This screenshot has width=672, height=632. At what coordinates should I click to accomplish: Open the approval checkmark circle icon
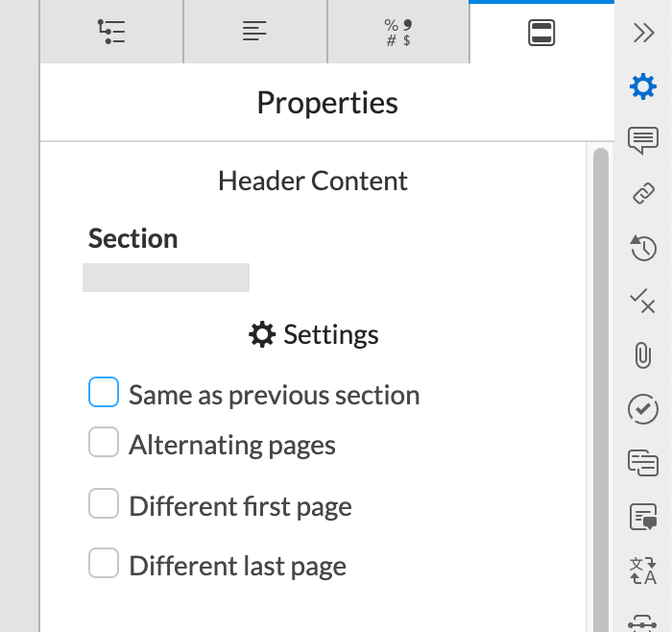(x=642, y=409)
